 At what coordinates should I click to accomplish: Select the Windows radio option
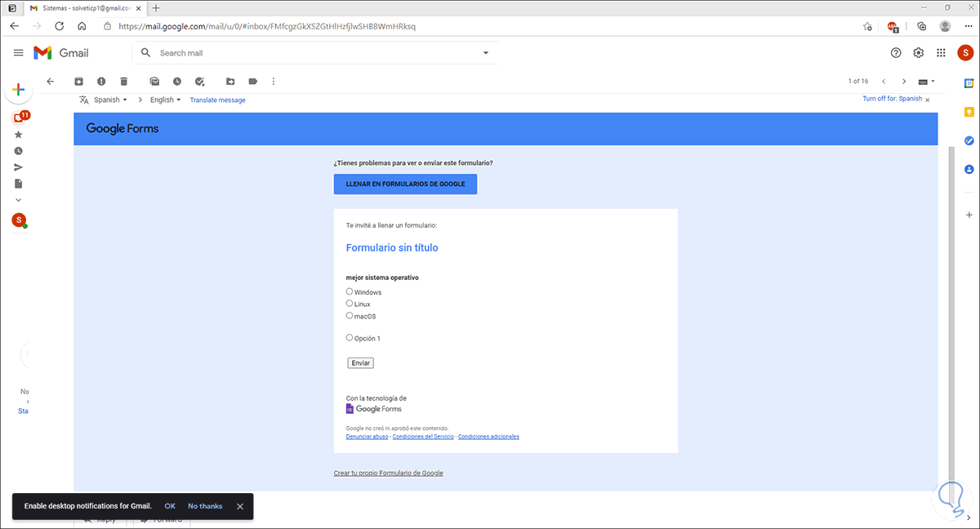350,291
